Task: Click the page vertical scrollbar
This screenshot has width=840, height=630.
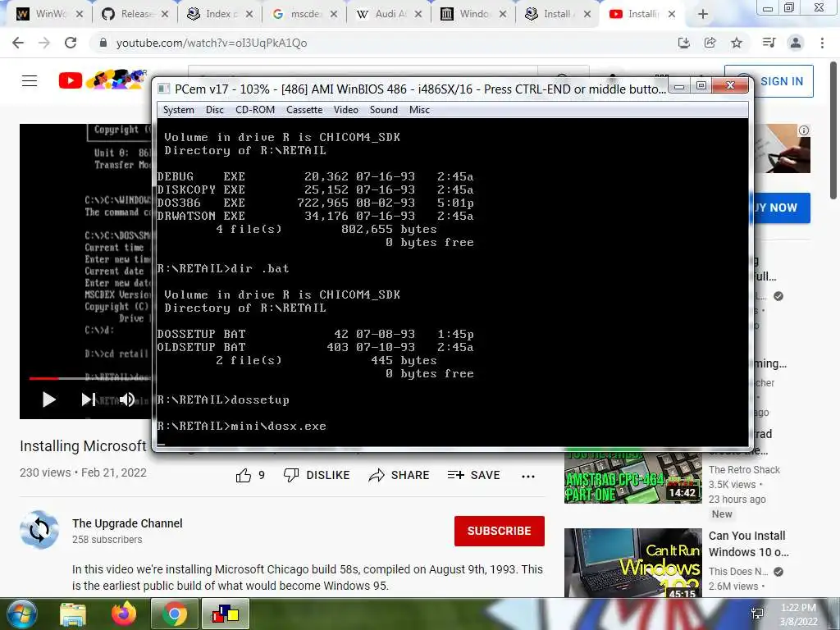Action: [x=834, y=130]
